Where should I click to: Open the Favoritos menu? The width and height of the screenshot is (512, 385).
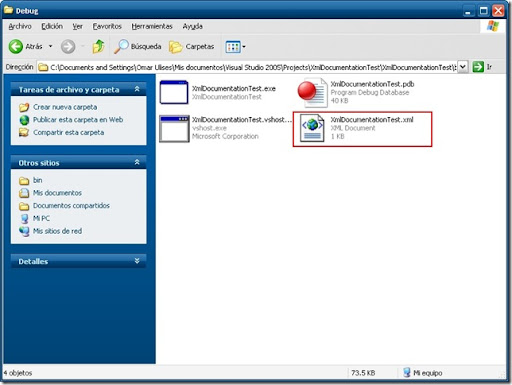pyautogui.click(x=107, y=26)
